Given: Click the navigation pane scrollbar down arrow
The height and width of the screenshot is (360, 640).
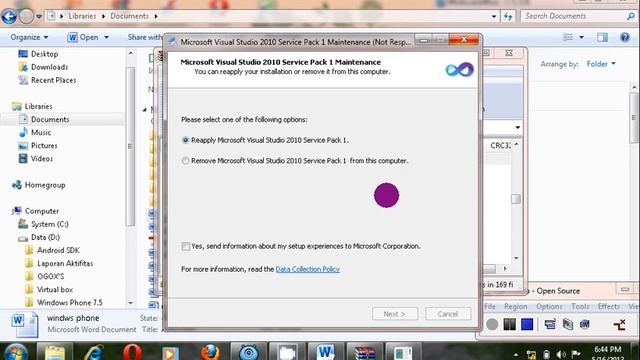Looking at the screenshot, I should pyautogui.click(x=131, y=303).
